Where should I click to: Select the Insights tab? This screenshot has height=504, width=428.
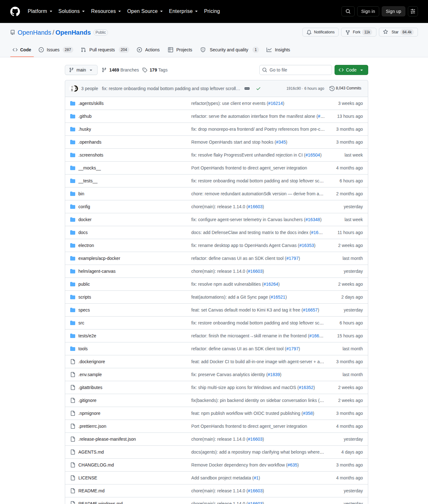pyautogui.click(x=278, y=50)
